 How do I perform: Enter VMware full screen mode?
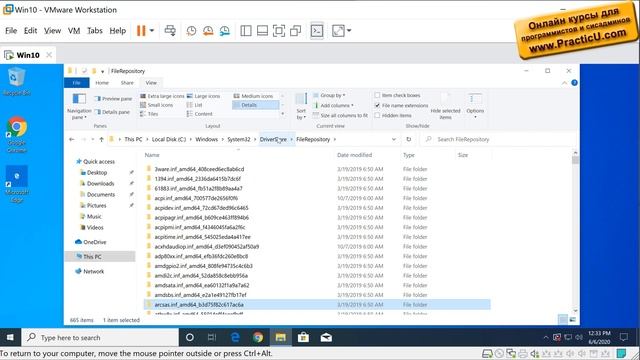coord(279,31)
